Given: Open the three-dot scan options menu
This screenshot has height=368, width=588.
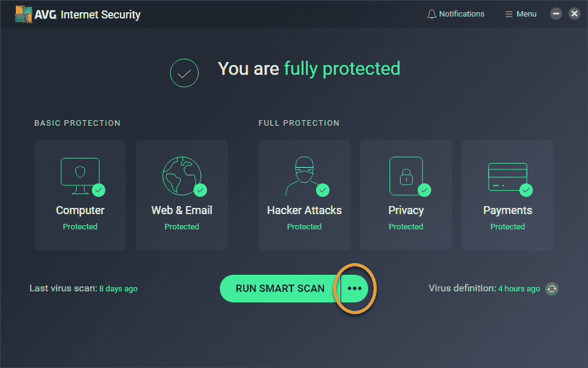Looking at the screenshot, I should point(355,288).
